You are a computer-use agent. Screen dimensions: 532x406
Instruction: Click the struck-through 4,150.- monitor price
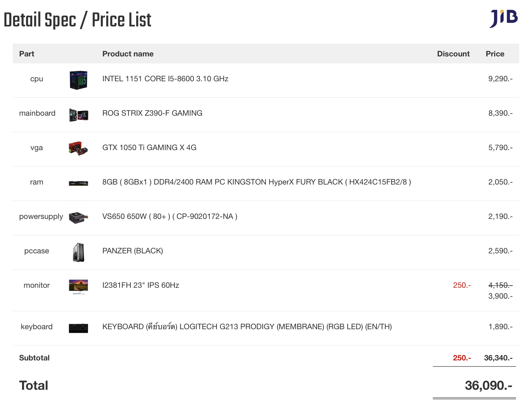(x=500, y=285)
